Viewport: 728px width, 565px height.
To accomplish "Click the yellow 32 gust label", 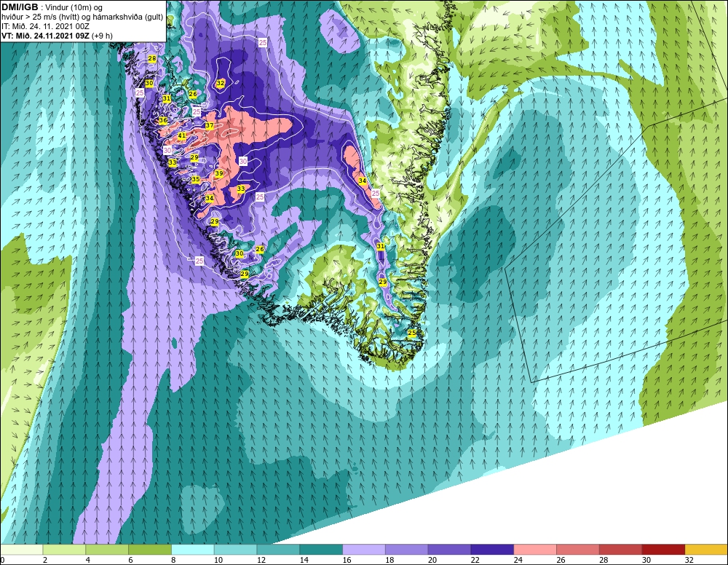I will pos(221,82).
